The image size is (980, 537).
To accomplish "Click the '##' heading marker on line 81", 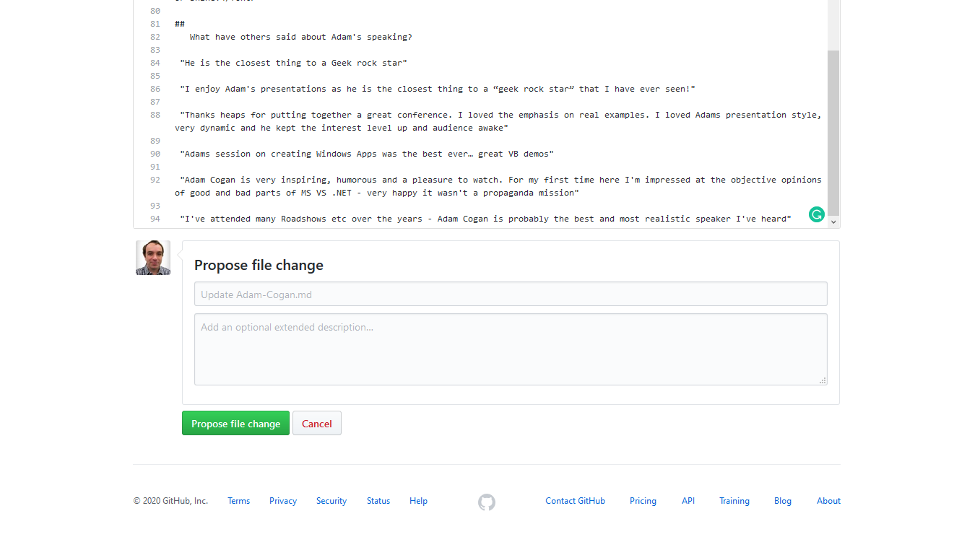I will coord(180,24).
